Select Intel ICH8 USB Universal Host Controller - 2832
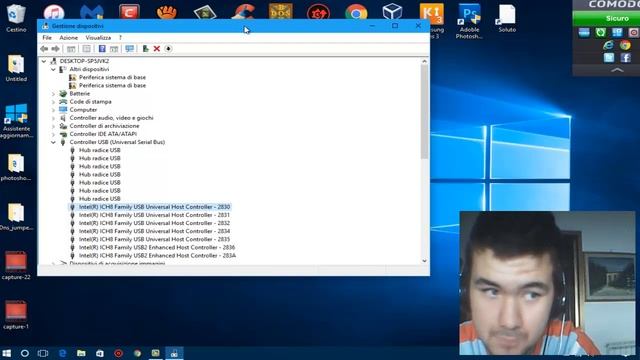The height and width of the screenshot is (360, 640). point(154,223)
